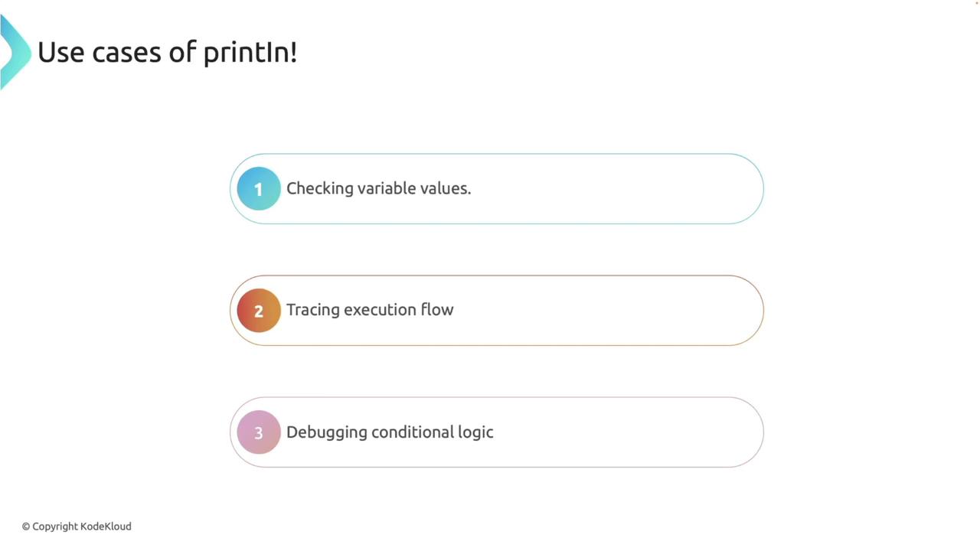Click the teal chevron logo beside title
This screenshot has height=551, width=980.
[14, 52]
